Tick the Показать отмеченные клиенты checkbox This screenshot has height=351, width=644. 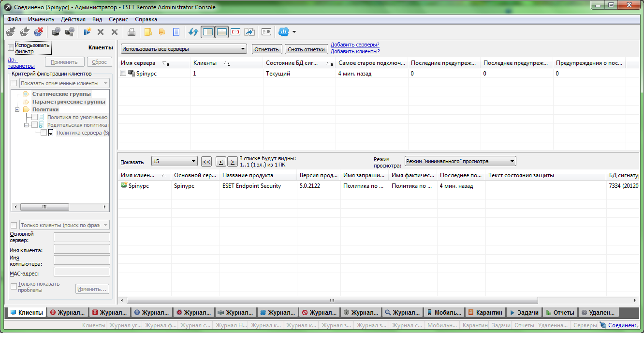coord(14,83)
